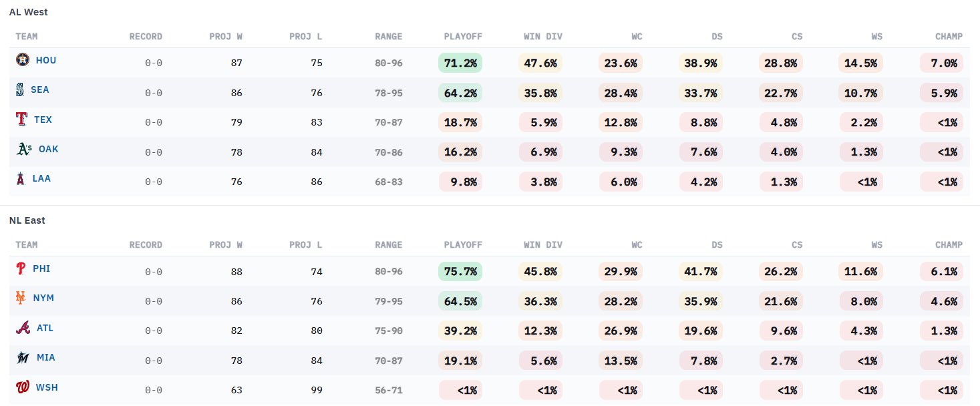The height and width of the screenshot is (406, 980).
Task: Click the Nationals logo icon
Action: 23,387
